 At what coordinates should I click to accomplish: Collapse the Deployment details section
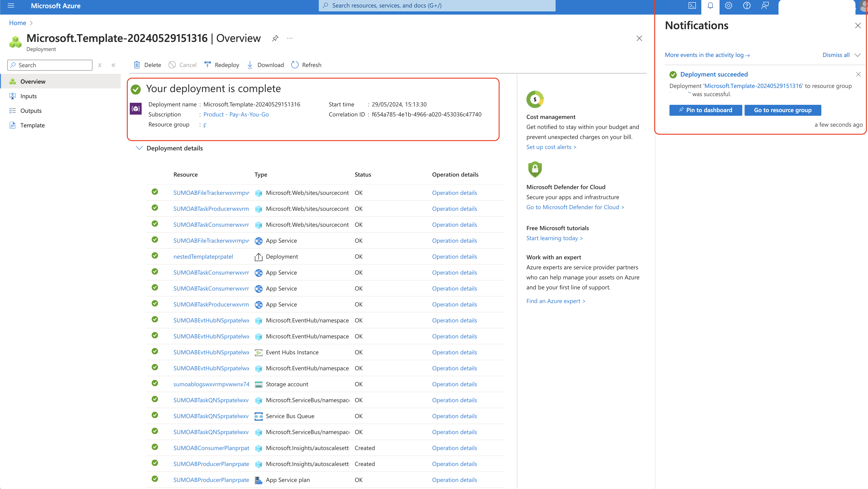(x=139, y=148)
